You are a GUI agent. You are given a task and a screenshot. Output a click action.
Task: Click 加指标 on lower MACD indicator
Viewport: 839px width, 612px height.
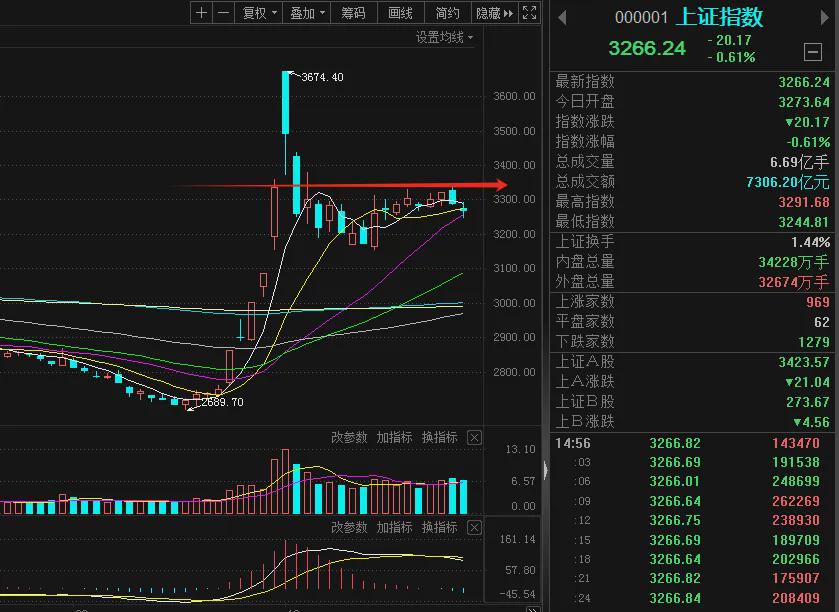coord(394,527)
